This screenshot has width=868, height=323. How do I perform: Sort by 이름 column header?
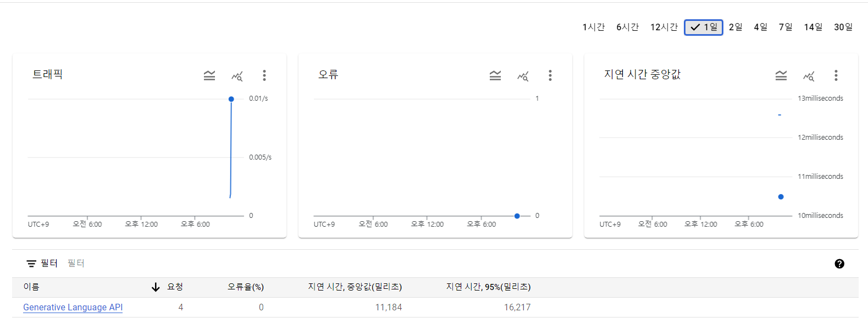coord(31,287)
